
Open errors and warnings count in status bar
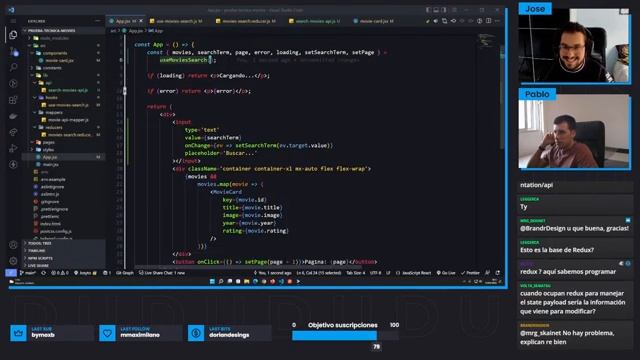click(x=60, y=273)
